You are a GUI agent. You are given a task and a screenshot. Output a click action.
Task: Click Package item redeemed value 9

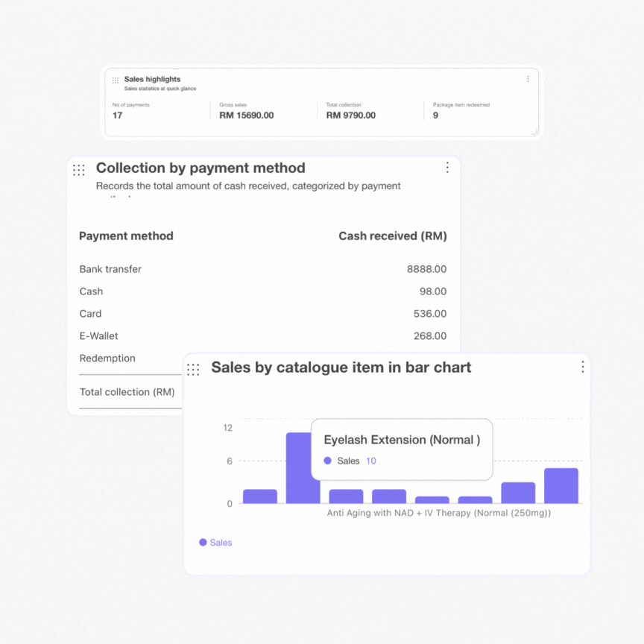point(435,116)
